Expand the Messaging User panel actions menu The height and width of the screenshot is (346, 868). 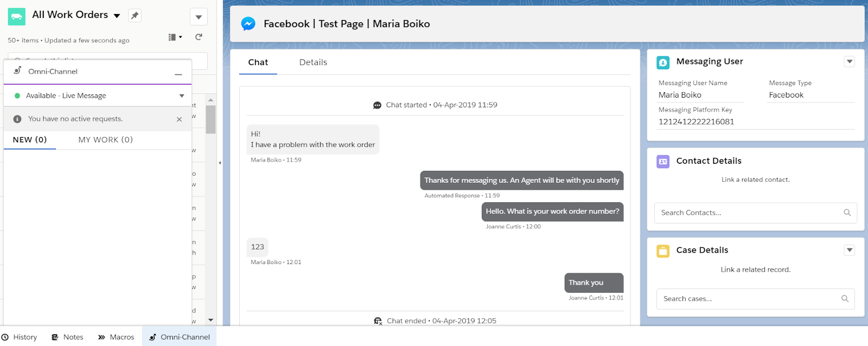click(x=850, y=62)
